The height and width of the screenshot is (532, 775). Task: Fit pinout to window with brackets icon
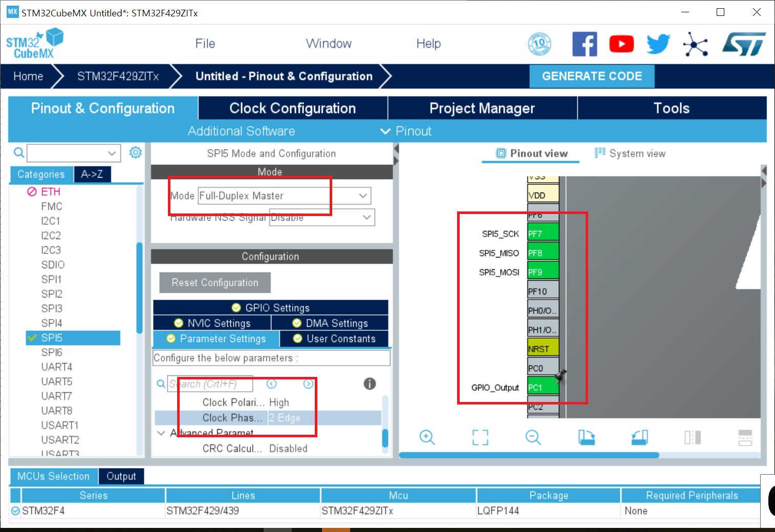(x=480, y=437)
